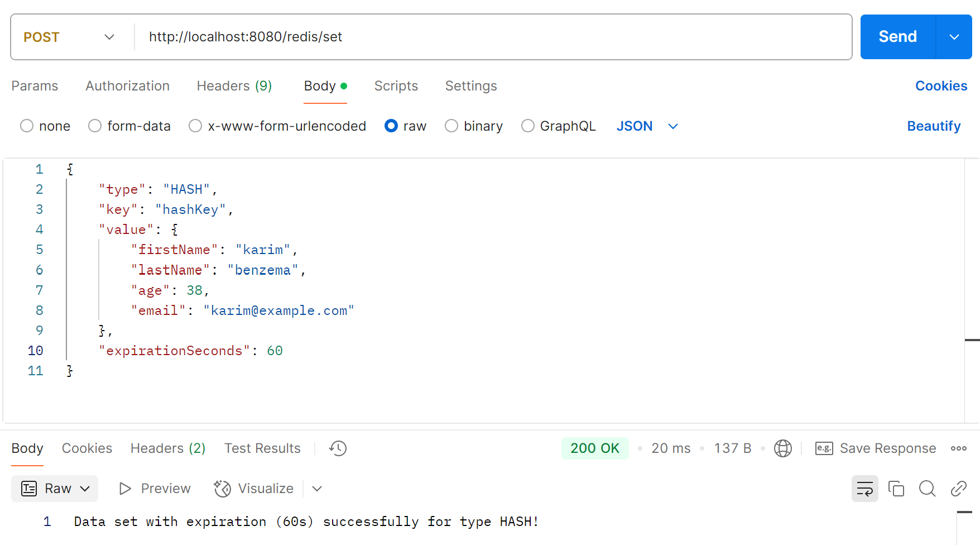The image size is (980, 545).
Task: Open the Test Results tab
Action: click(262, 448)
